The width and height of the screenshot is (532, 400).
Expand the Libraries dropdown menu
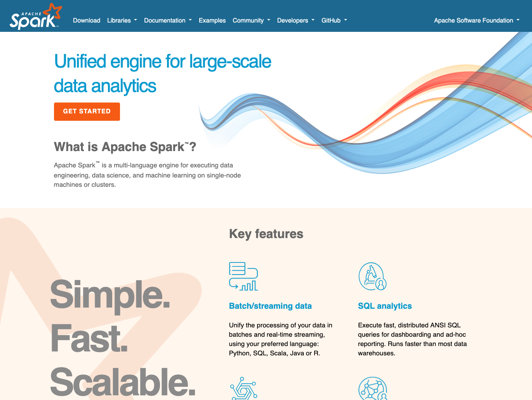122,21
